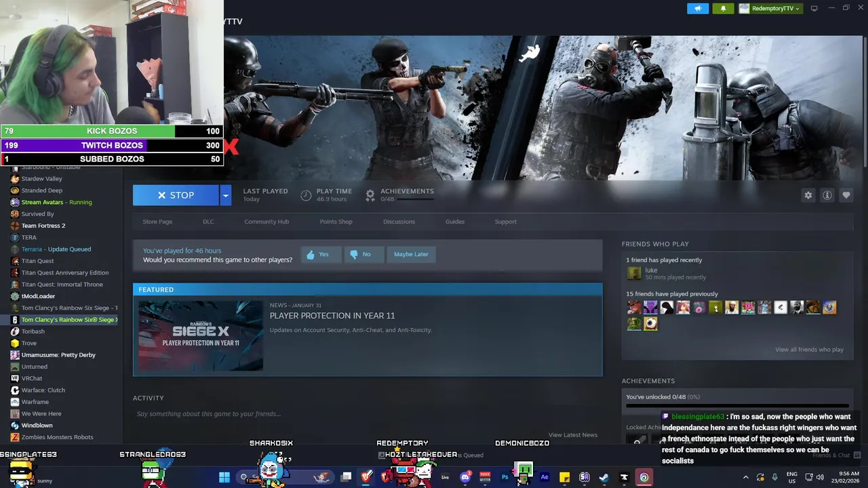Screen dimensions: 868x488
Task: Click the achievements progress bar
Action: [x=737, y=407]
